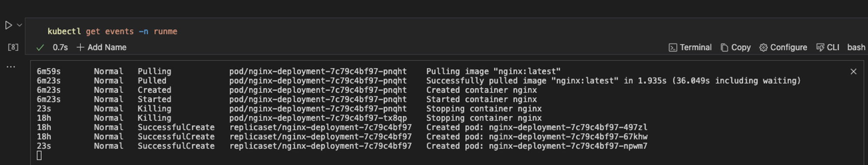
Task: Open the Configure gear settings
Action: click(x=783, y=48)
